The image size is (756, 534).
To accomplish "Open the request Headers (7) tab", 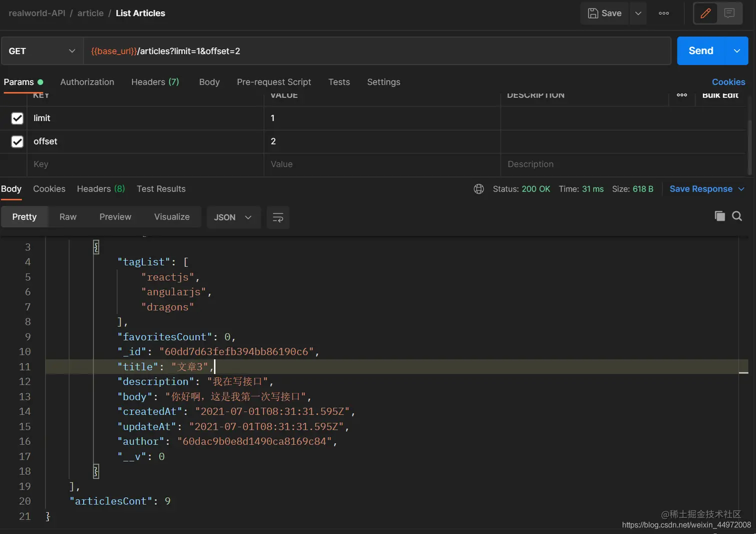I will pos(155,82).
